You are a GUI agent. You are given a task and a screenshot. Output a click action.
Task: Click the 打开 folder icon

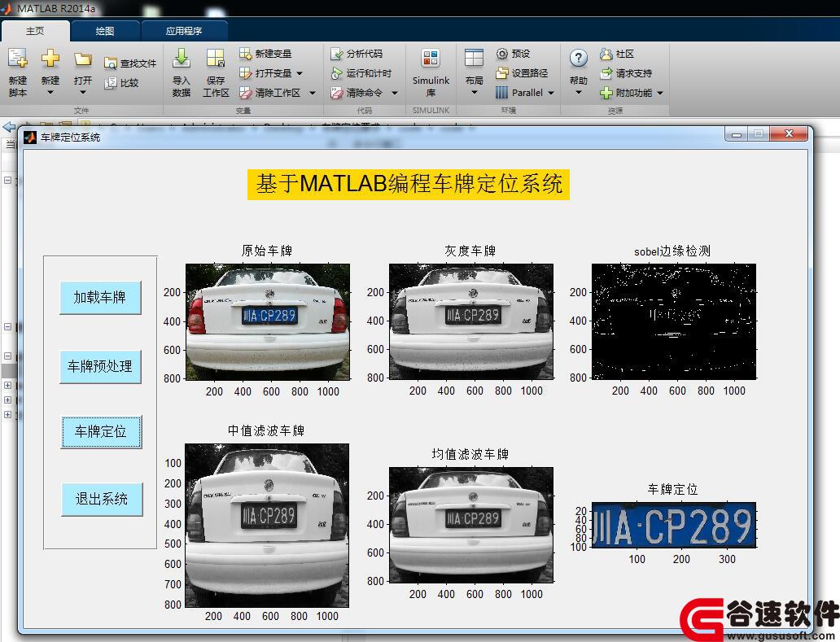point(82,59)
